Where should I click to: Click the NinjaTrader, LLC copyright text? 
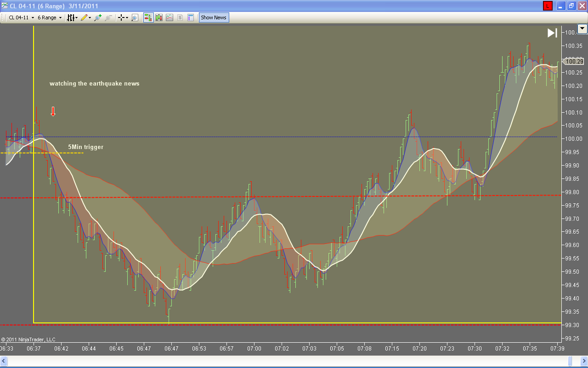[28, 339]
